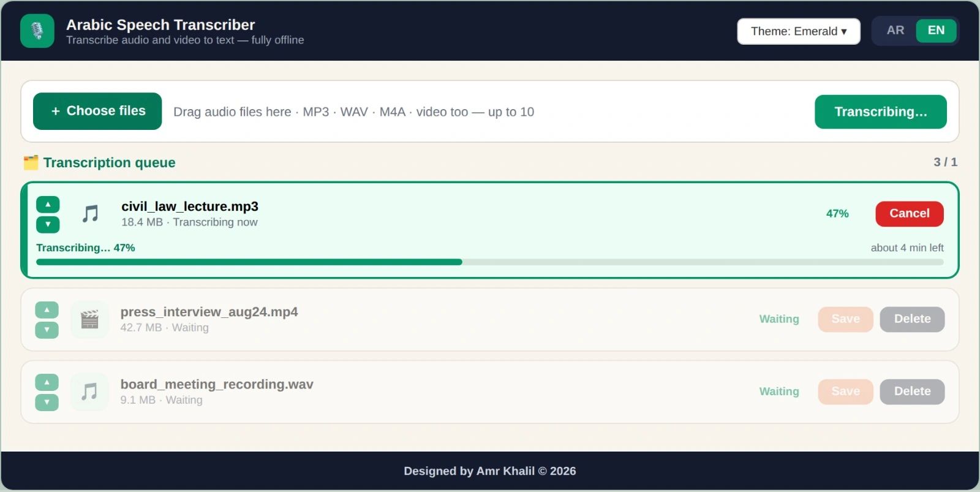Open the Theme: Emerald dropdown
Image resolution: width=980 pixels, height=492 pixels.
click(799, 31)
